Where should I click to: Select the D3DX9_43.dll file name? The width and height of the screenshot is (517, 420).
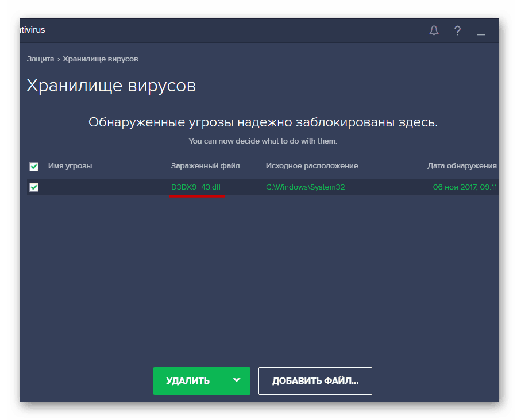(x=196, y=187)
